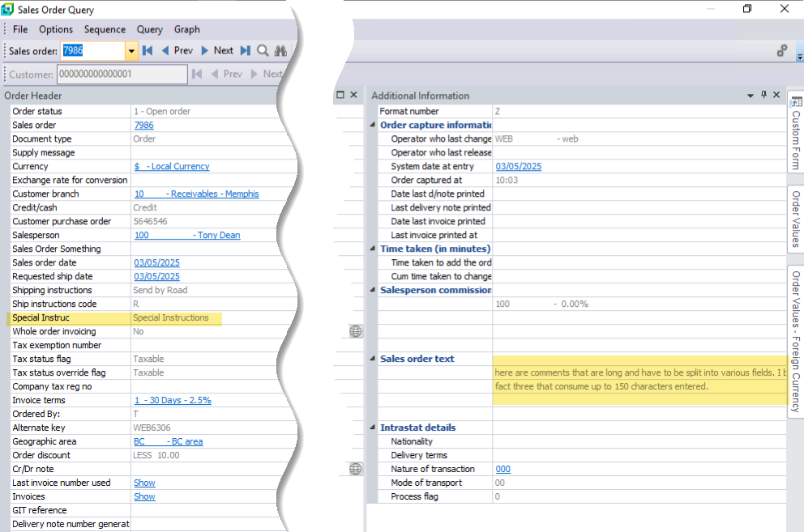Image resolution: width=804 pixels, height=532 pixels.
Task: Open salesperson Tony Dean link
Action: [x=187, y=236]
